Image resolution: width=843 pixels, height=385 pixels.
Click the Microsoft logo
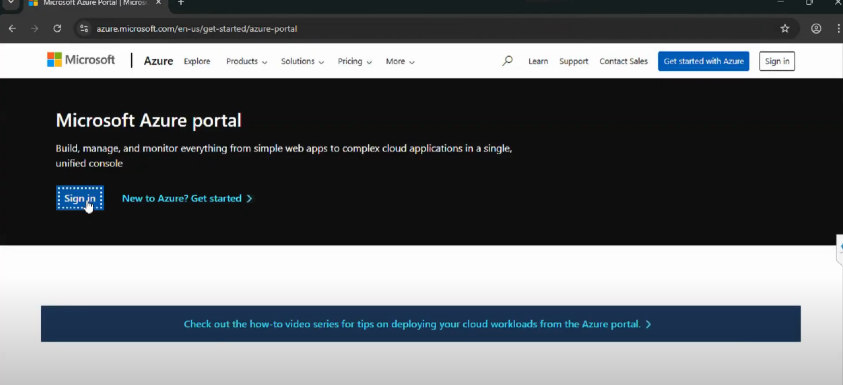[81, 60]
